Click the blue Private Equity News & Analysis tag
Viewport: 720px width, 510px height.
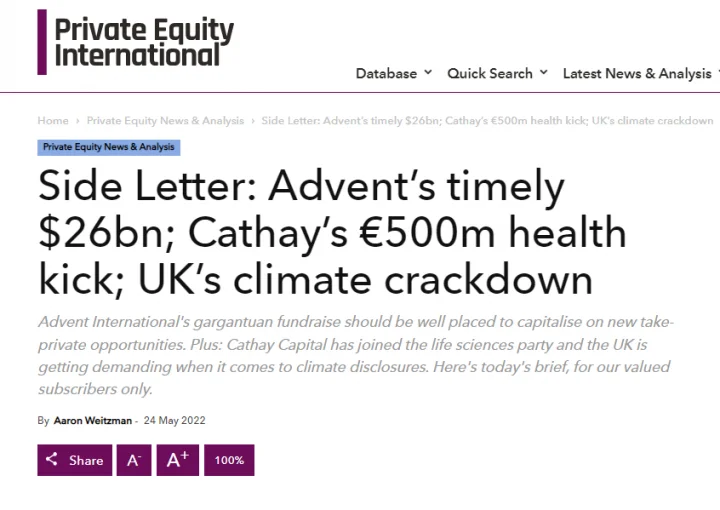109,147
